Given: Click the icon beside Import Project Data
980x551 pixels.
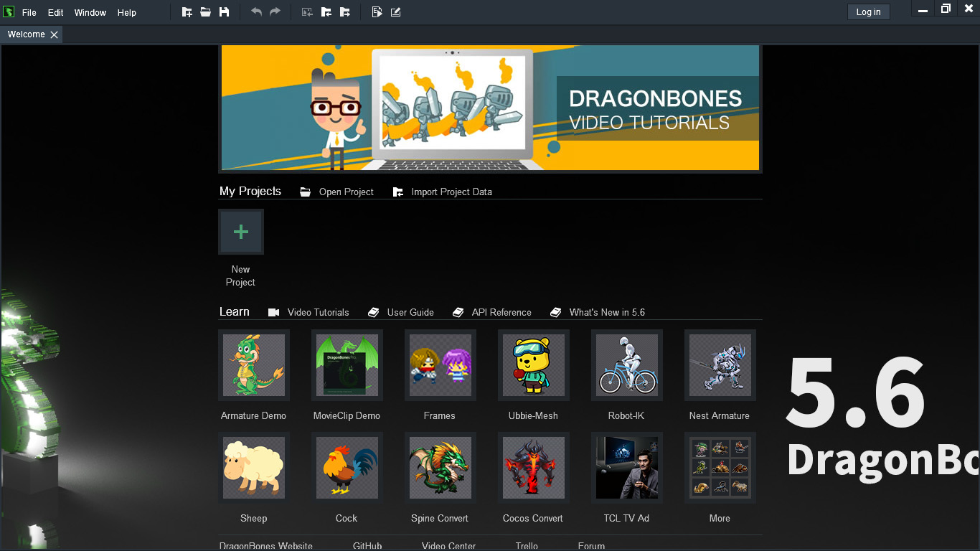Looking at the screenshot, I should [x=398, y=192].
